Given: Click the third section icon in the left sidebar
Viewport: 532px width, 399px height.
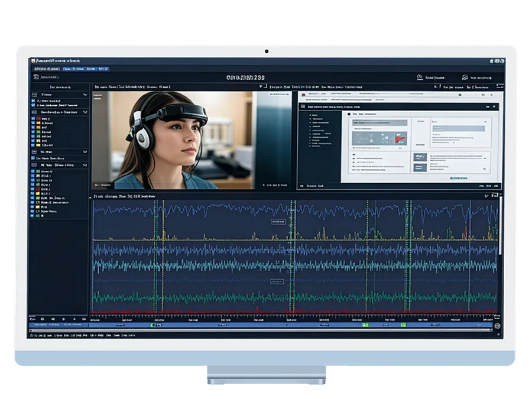Looking at the screenshot, I should click(x=34, y=151).
